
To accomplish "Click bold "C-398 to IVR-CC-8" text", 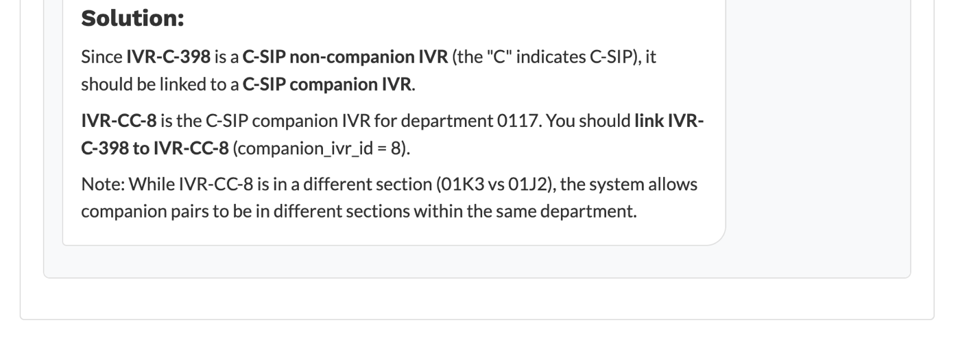I will click(x=154, y=148).
